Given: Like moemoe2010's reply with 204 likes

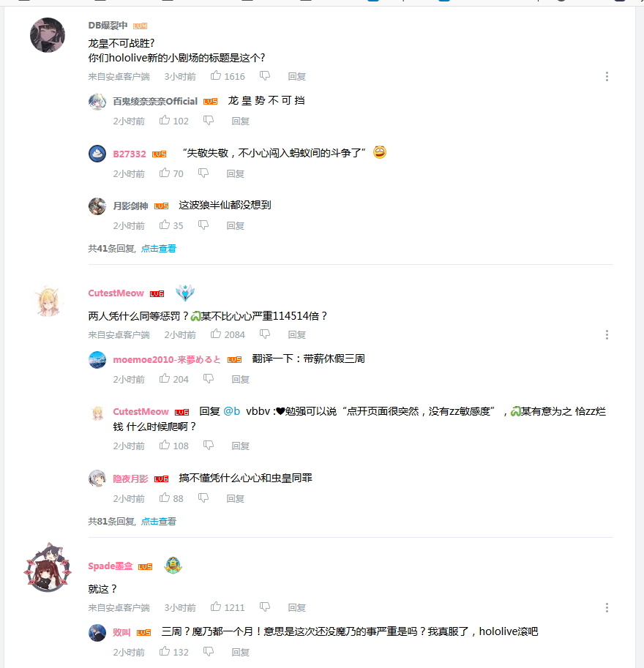Looking at the screenshot, I should click(x=165, y=379).
